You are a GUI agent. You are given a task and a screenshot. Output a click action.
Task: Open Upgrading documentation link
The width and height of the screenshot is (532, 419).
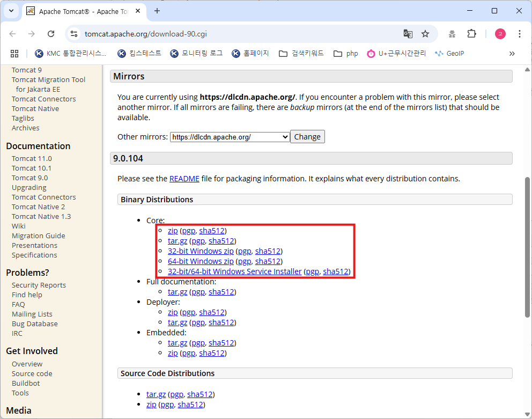click(29, 188)
